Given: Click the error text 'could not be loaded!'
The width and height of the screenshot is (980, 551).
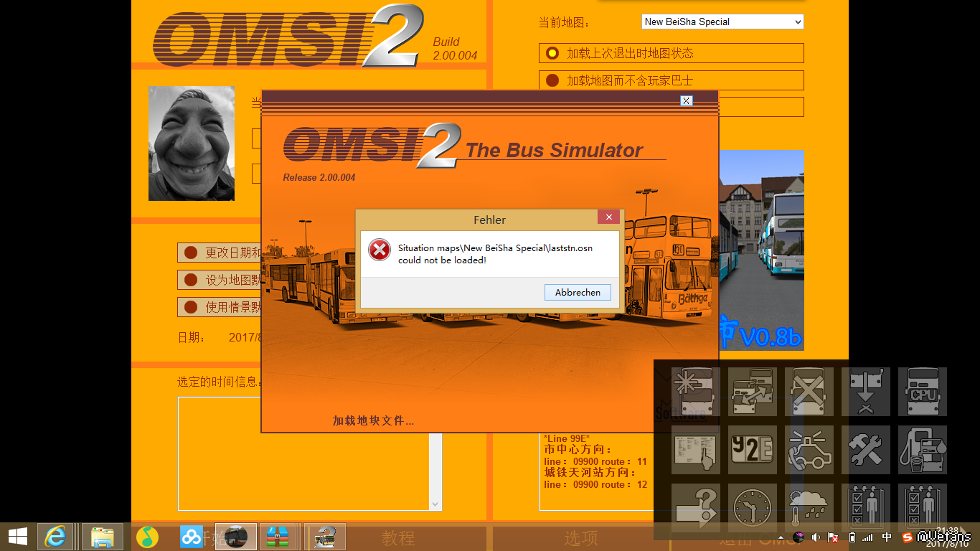Looking at the screenshot, I should [442, 260].
